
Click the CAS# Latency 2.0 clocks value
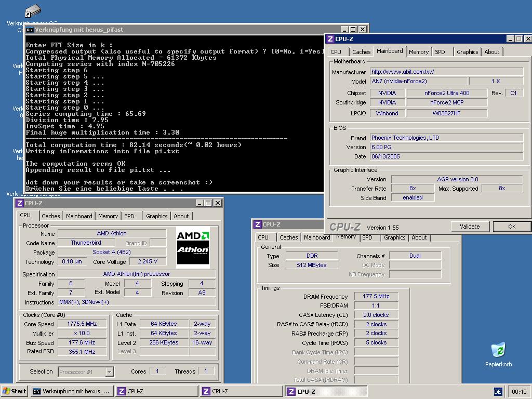tap(376, 315)
